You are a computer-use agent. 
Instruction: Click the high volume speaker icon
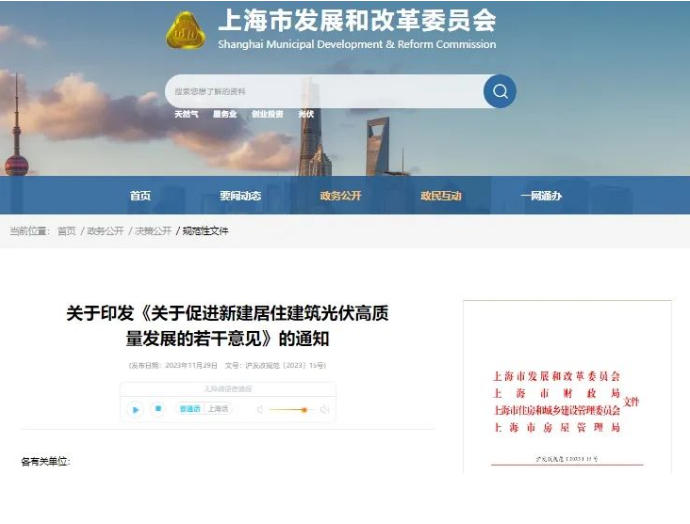pos(325,410)
